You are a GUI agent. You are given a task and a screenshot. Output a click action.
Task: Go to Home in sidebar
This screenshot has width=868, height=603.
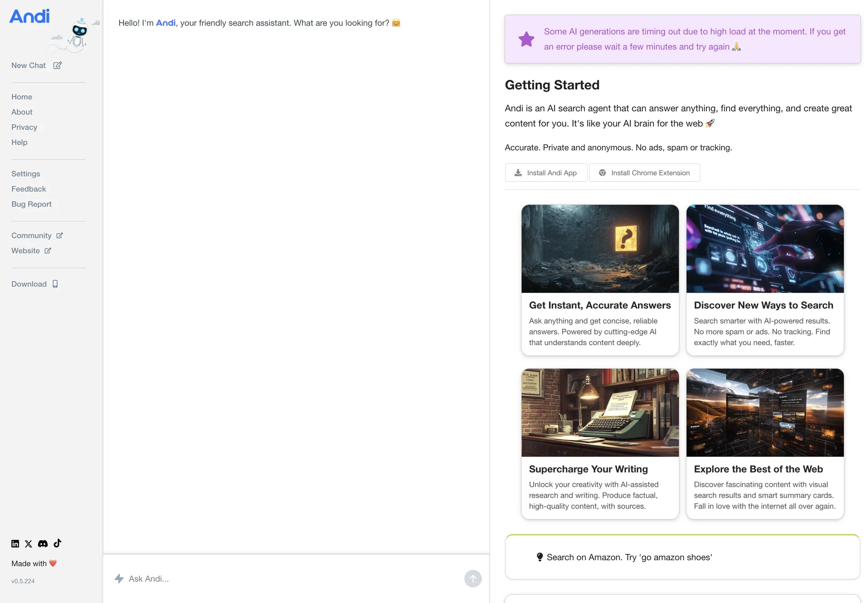(x=21, y=97)
